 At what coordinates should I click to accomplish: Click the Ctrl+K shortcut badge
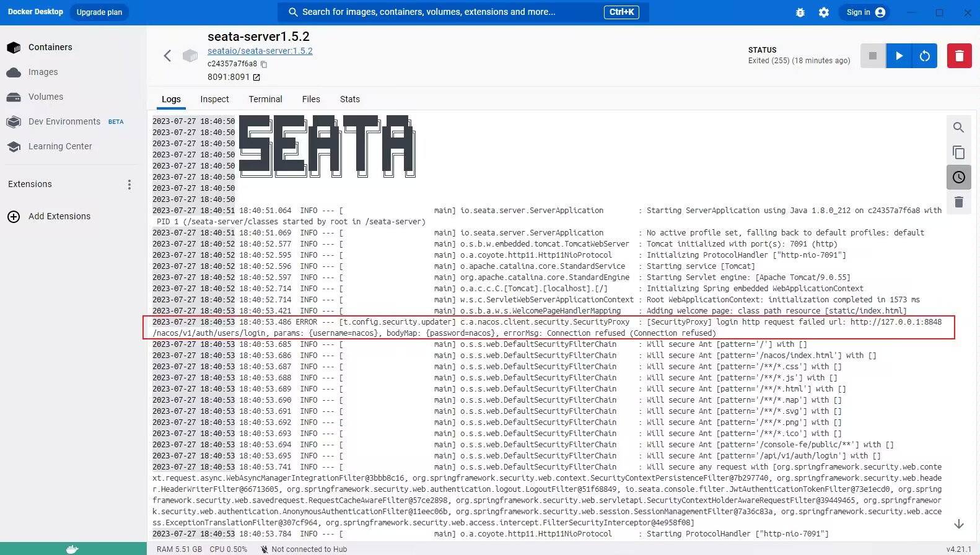click(621, 12)
